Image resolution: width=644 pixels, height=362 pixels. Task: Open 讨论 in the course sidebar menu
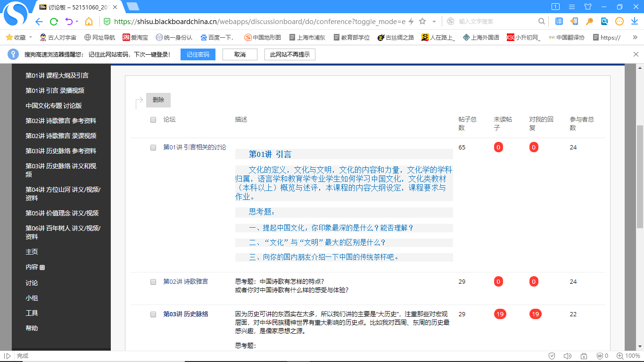point(32,283)
